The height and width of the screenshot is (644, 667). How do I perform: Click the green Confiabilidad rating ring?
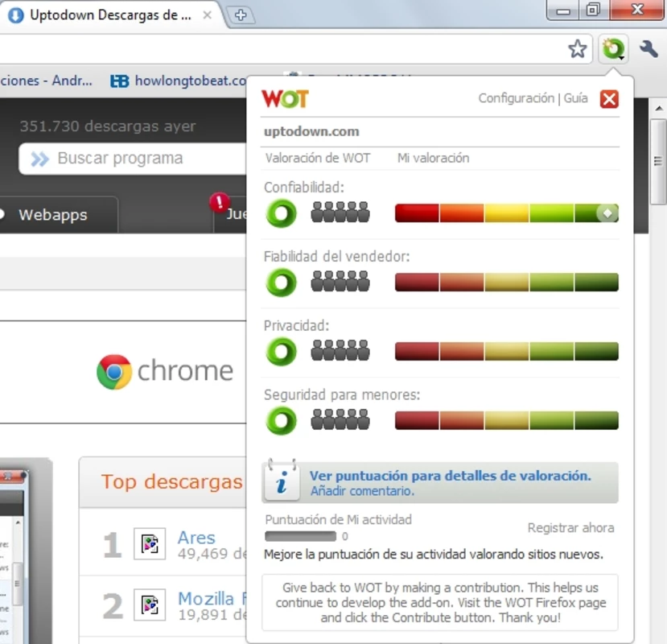[281, 213]
